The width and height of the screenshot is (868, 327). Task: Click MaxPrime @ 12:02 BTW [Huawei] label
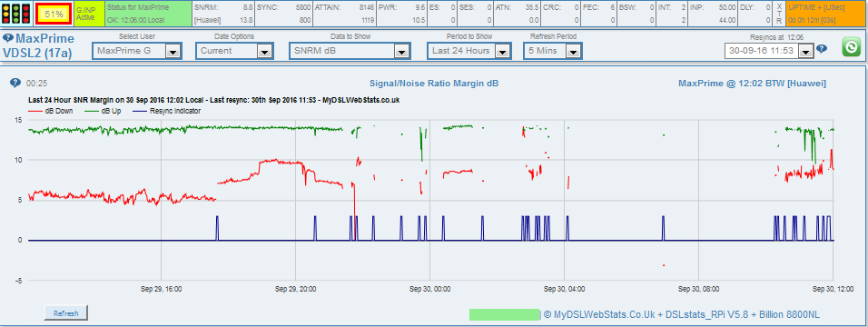point(753,84)
